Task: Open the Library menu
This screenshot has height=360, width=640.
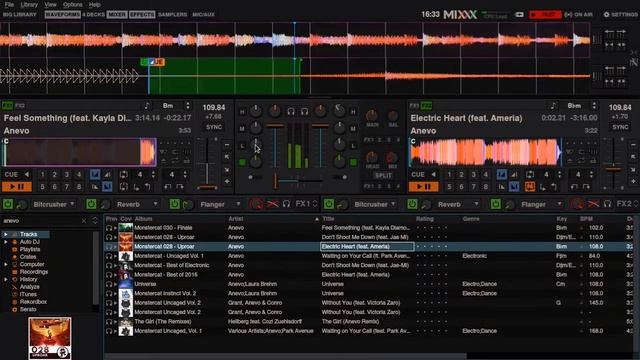Action: pyautogui.click(x=29, y=4)
